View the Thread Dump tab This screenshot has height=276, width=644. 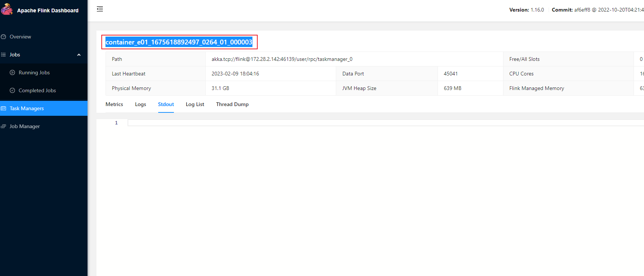click(x=232, y=104)
